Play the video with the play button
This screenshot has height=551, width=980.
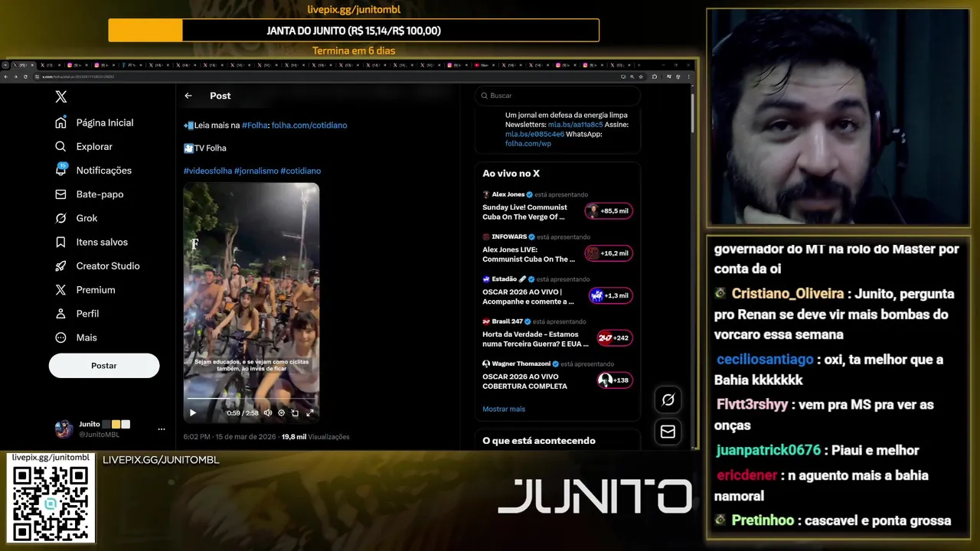click(193, 412)
